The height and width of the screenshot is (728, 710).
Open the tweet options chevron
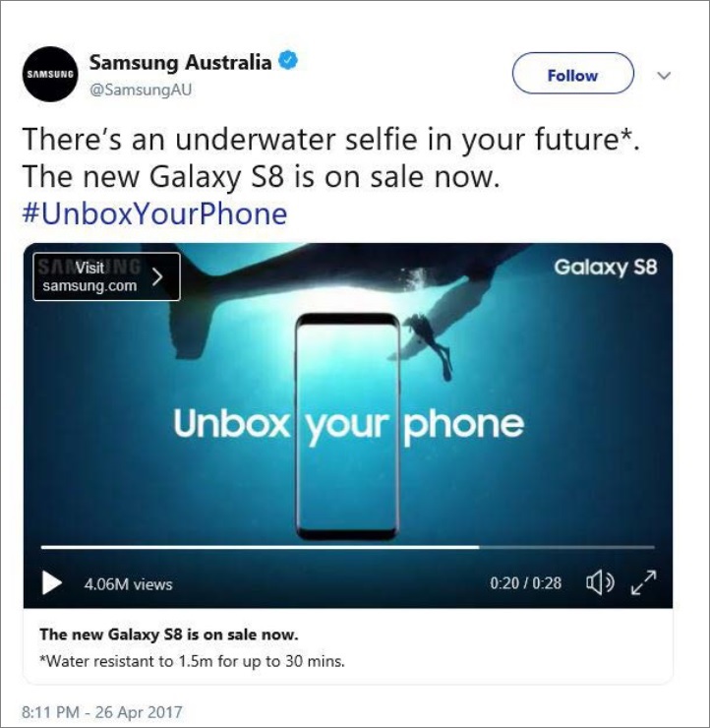pyautogui.click(x=664, y=75)
